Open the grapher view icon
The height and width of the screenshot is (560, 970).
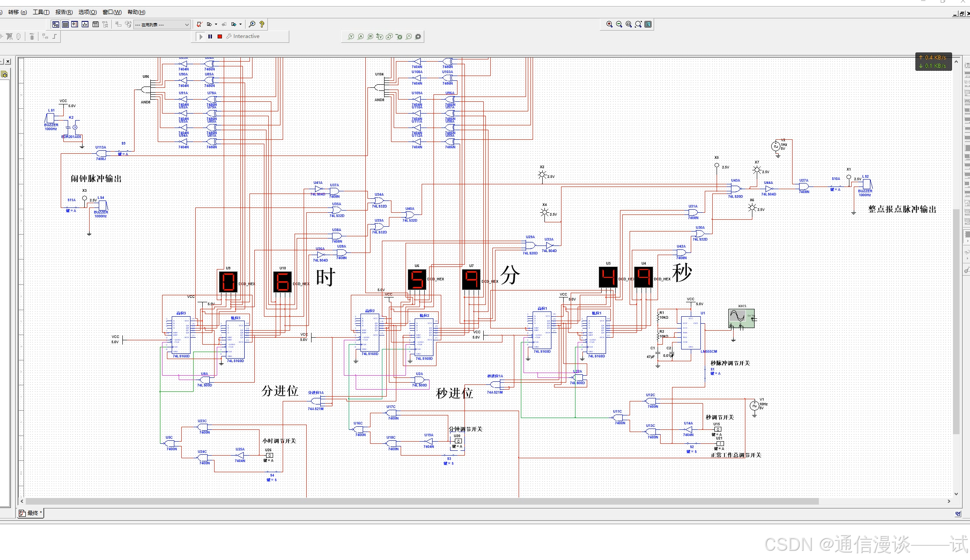coord(85,24)
